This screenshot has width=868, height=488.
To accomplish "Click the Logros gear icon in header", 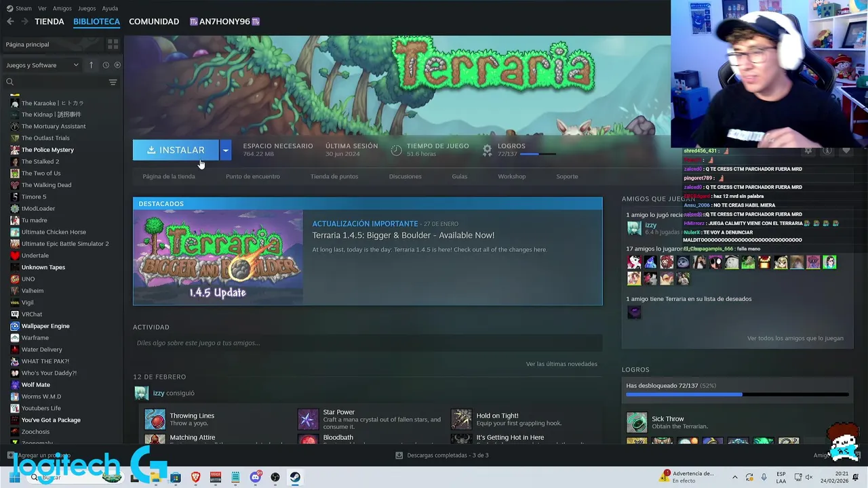I will click(x=487, y=150).
